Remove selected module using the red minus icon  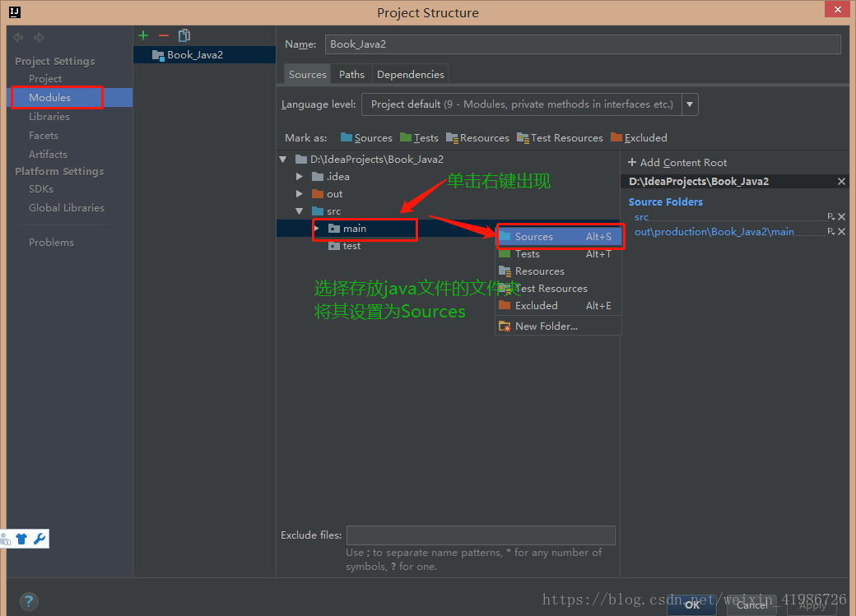(x=164, y=35)
